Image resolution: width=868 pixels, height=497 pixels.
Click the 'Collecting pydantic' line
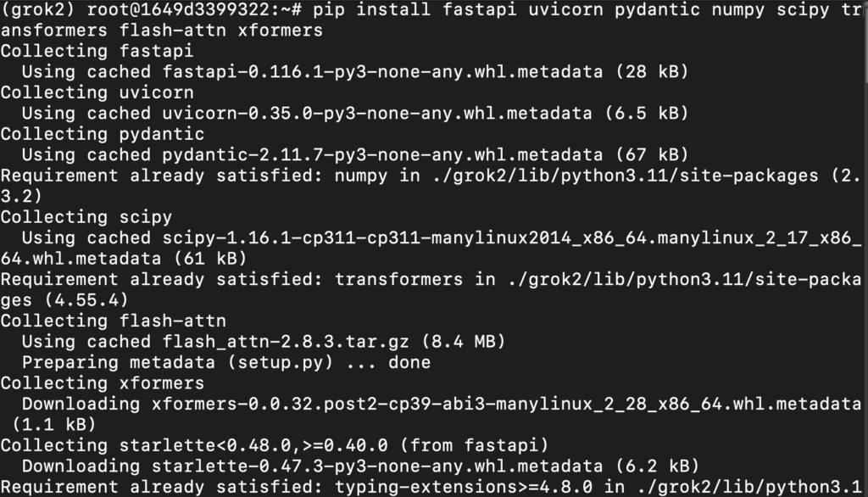click(103, 134)
